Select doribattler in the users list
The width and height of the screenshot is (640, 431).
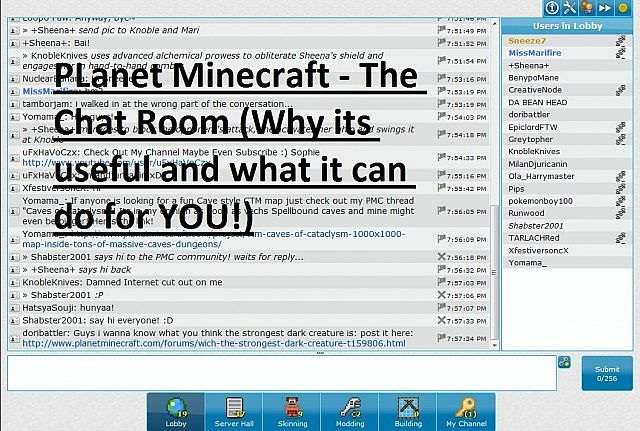(x=529, y=115)
